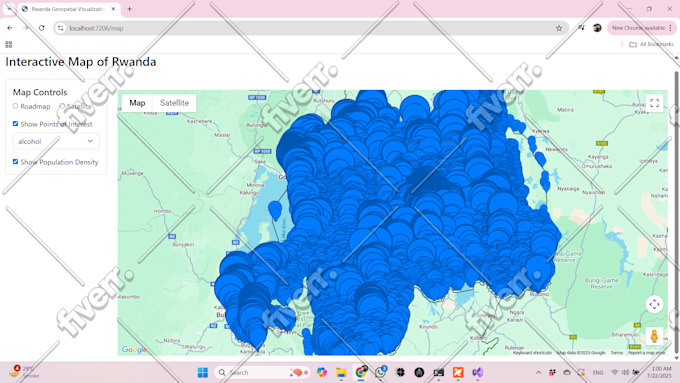The image size is (680, 383).
Task: Open the orange XAMPP taskbar icon
Action: coord(458,373)
